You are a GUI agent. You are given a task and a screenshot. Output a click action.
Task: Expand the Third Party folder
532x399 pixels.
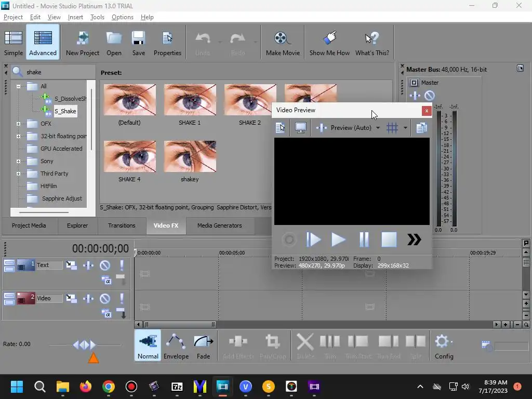click(x=18, y=174)
